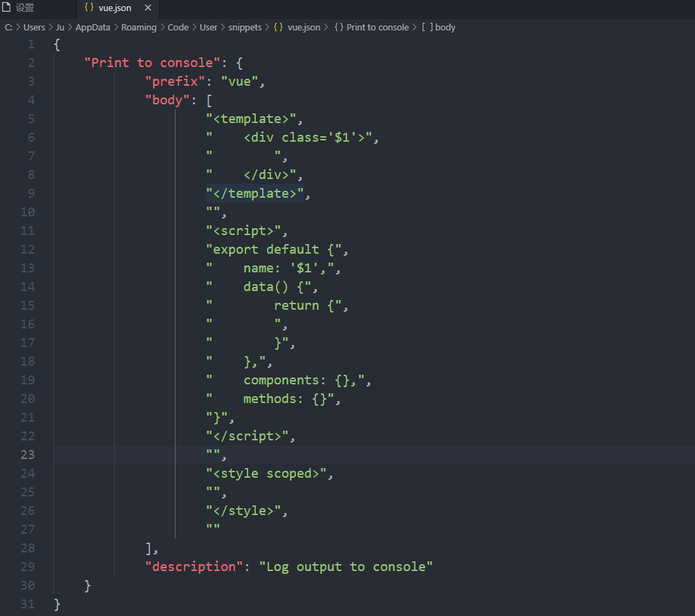Open the Users breadcrumb folder

coord(34,28)
